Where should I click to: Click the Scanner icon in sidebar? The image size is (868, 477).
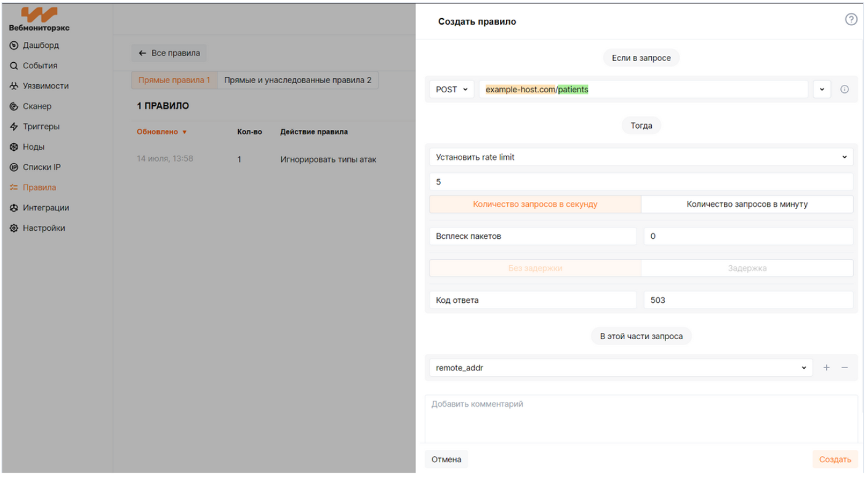[14, 106]
